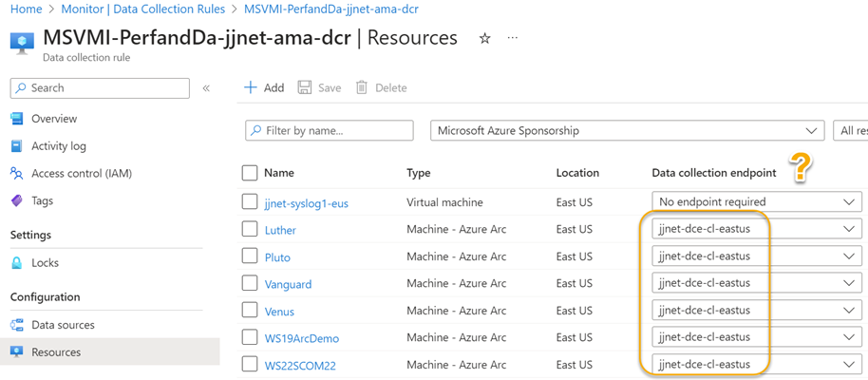Open Tags in the sidebar

coord(42,201)
